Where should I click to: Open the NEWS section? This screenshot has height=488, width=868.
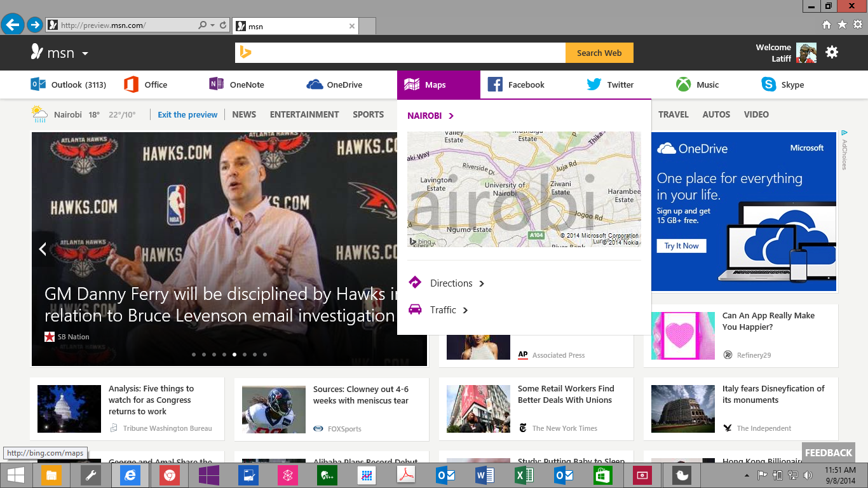pos(244,114)
